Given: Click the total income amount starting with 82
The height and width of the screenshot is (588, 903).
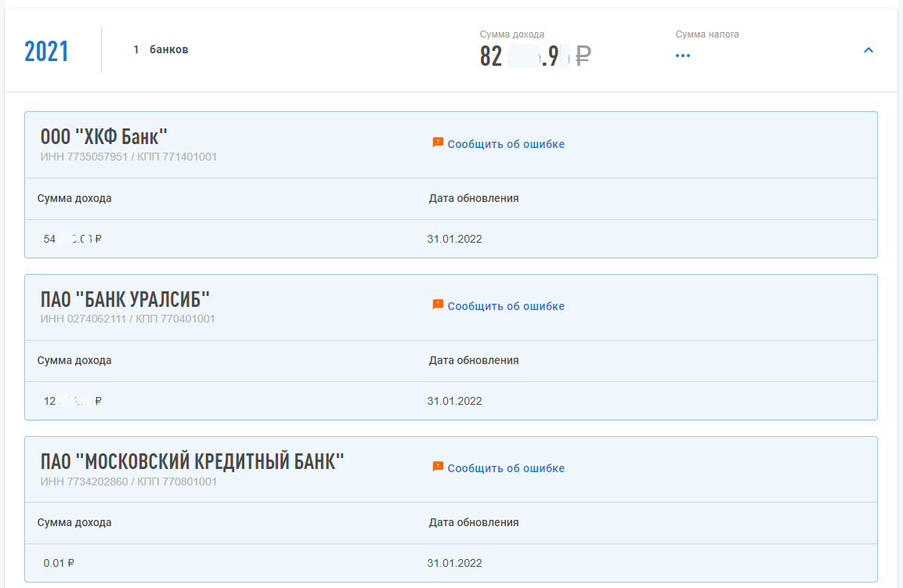Looking at the screenshot, I should pos(536,56).
